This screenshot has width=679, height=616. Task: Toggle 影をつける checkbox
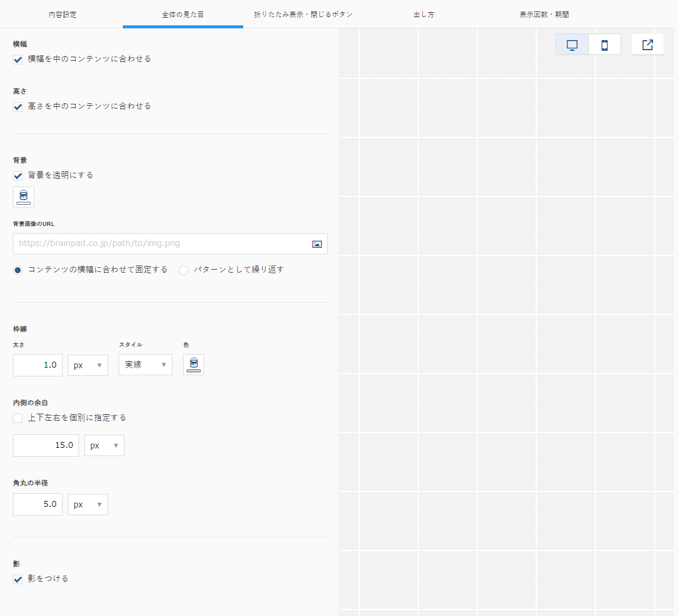pyautogui.click(x=18, y=579)
